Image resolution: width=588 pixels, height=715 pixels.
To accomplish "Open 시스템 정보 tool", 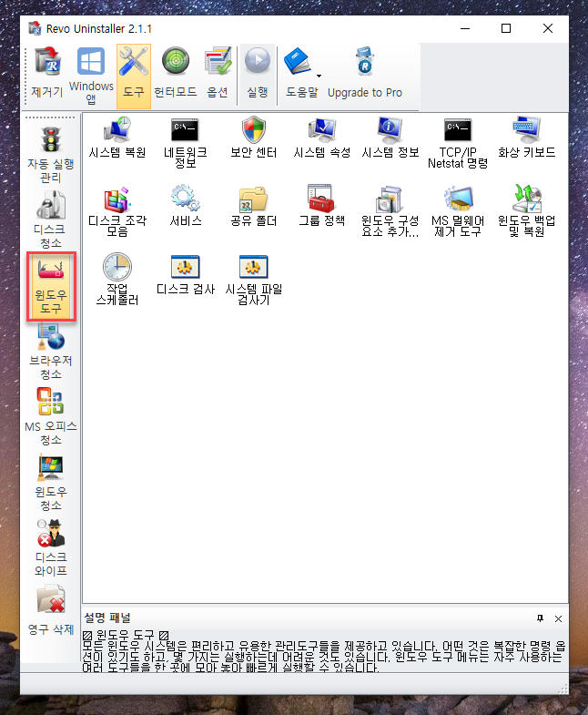I will pos(390,137).
